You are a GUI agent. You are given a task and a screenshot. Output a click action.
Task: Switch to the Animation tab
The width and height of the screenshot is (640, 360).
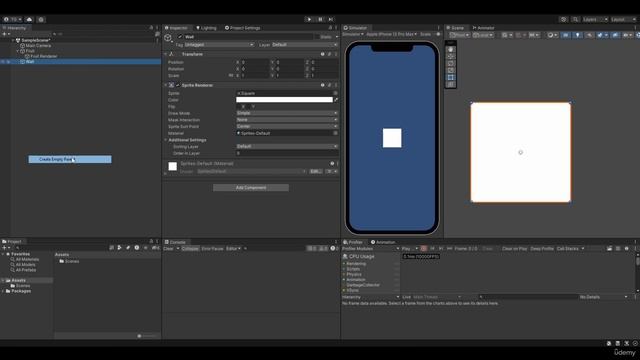pyautogui.click(x=383, y=242)
